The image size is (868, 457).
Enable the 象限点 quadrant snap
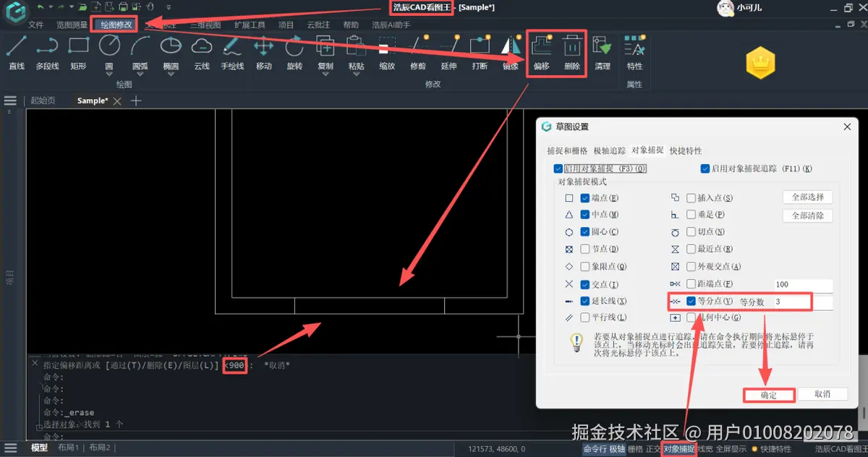tap(585, 267)
